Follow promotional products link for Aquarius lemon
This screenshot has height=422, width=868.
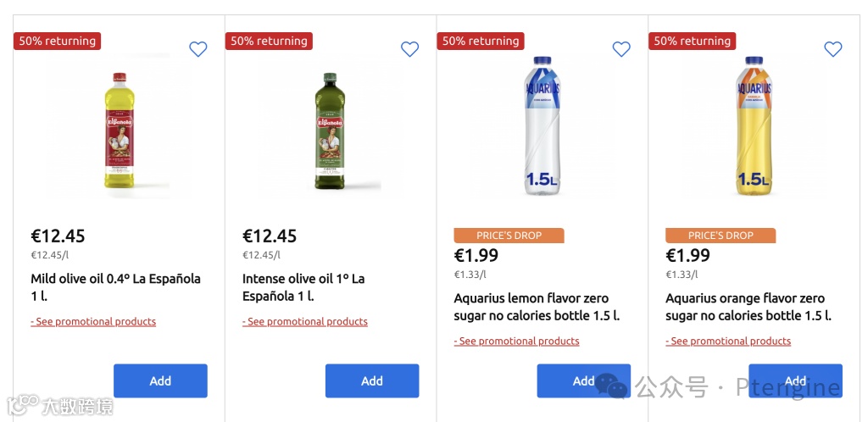click(516, 341)
